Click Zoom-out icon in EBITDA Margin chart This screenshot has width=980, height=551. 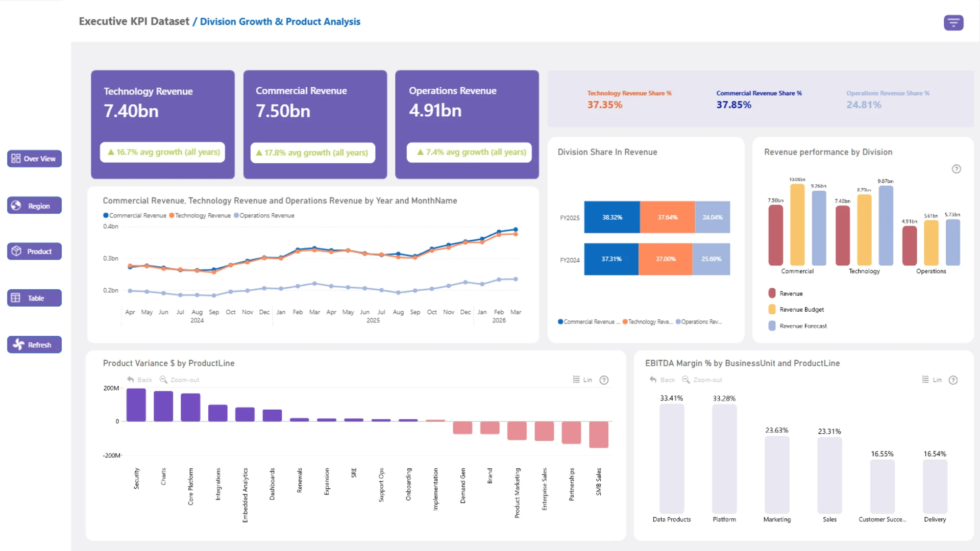click(x=686, y=380)
